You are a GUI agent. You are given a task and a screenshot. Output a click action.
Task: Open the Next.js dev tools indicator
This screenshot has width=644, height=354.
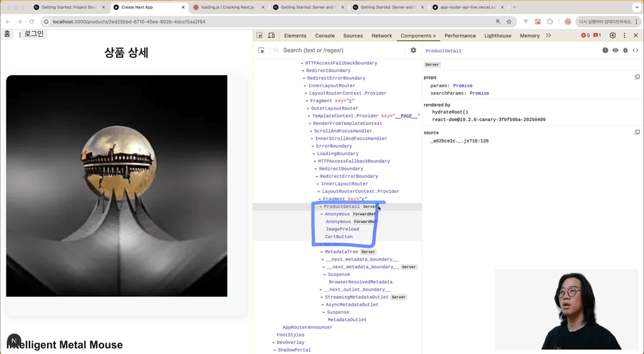coord(14,341)
